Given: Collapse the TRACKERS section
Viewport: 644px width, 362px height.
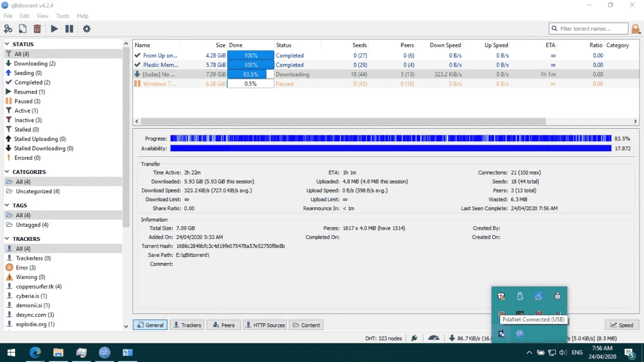Looking at the screenshot, I should coord(7,239).
